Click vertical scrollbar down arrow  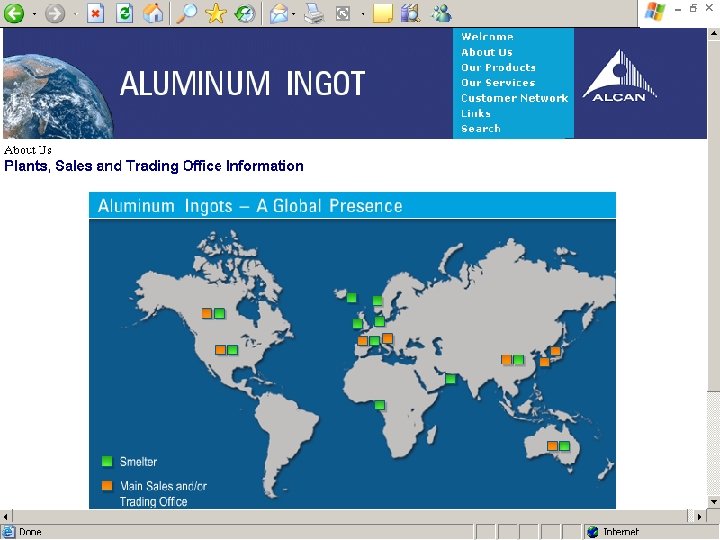click(x=714, y=502)
